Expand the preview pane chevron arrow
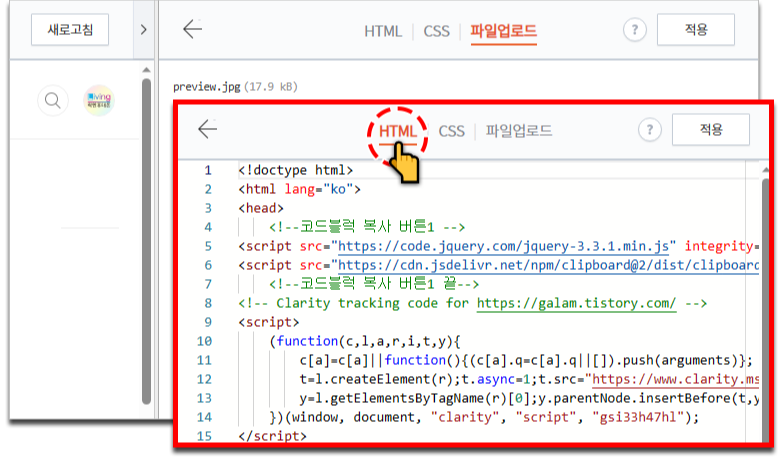Viewport: 780px width, 461px height. pos(144,30)
